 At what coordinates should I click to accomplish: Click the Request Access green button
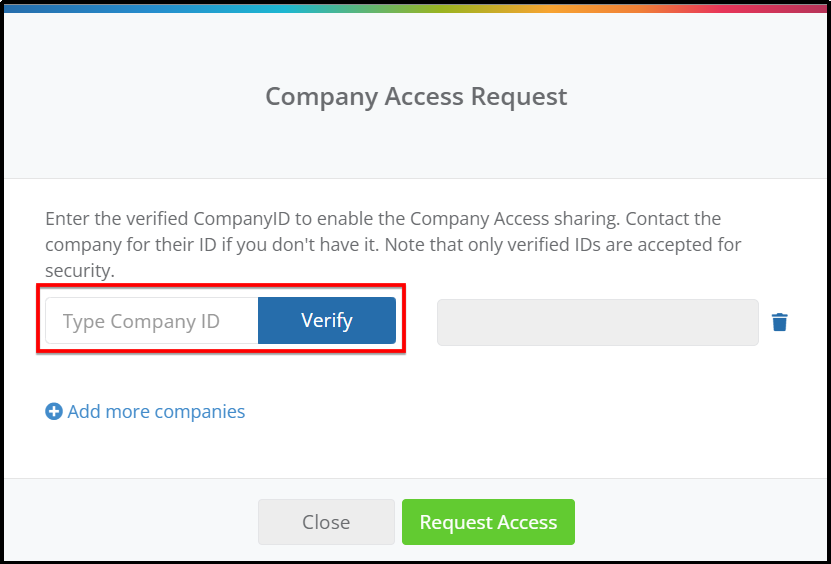[x=488, y=522]
